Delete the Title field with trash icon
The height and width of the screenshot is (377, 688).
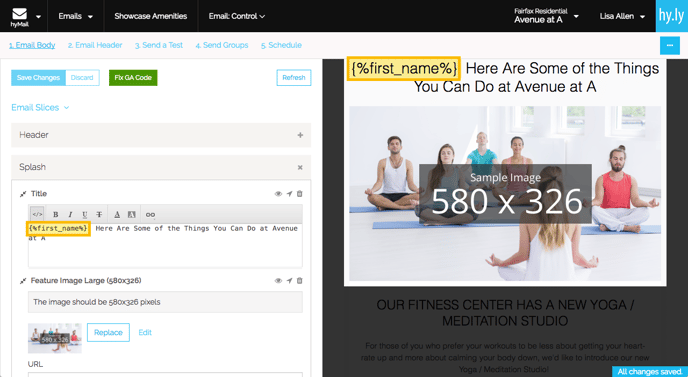coord(300,194)
